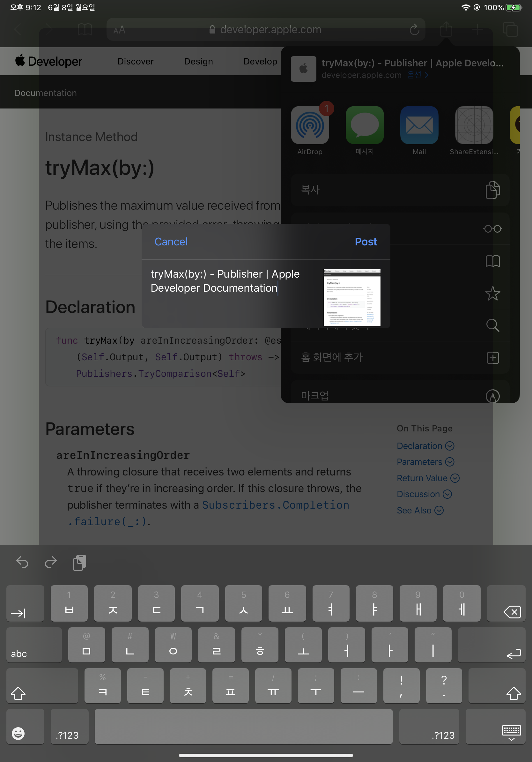The height and width of the screenshot is (762, 532).
Task: Jump to Return Value in On This Page
Action: click(428, 478)
